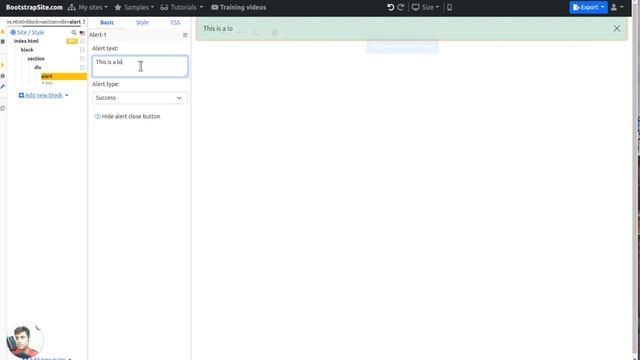Dismiss the alert with its X button
The width and height of the screenshot is (640, 360).
(x=616, y=29)
